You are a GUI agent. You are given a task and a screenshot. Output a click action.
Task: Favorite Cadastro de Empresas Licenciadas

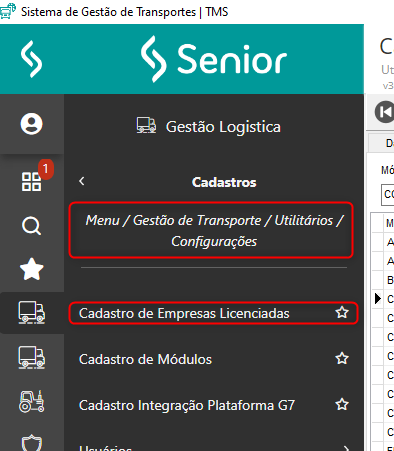coord(342,313)
